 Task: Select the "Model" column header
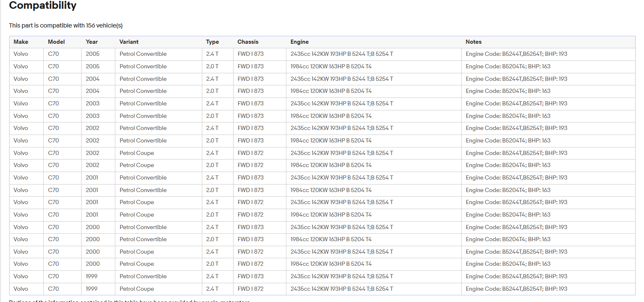coord(56,42)
